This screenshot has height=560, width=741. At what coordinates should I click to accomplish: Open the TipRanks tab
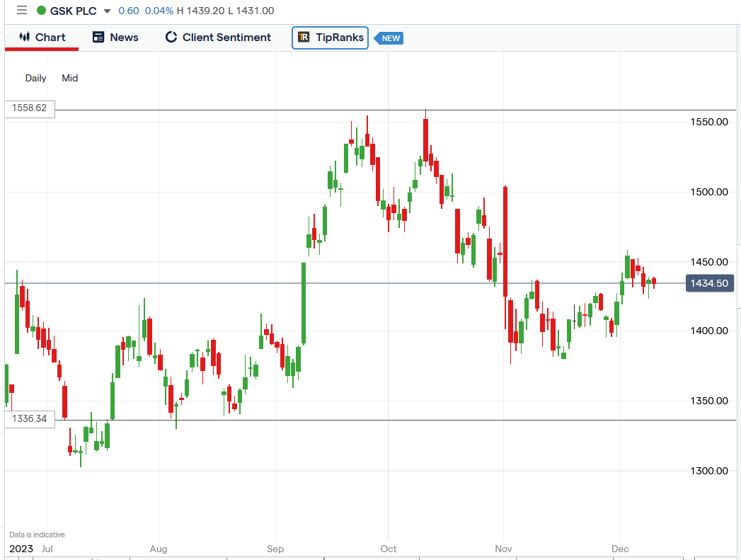click(330, 38)
